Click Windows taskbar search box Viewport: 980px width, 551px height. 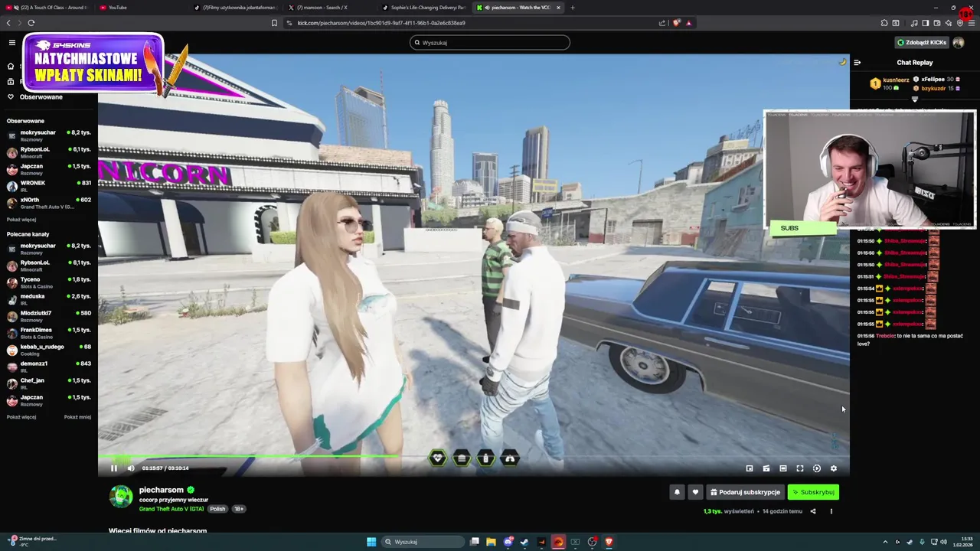point(423,542)
